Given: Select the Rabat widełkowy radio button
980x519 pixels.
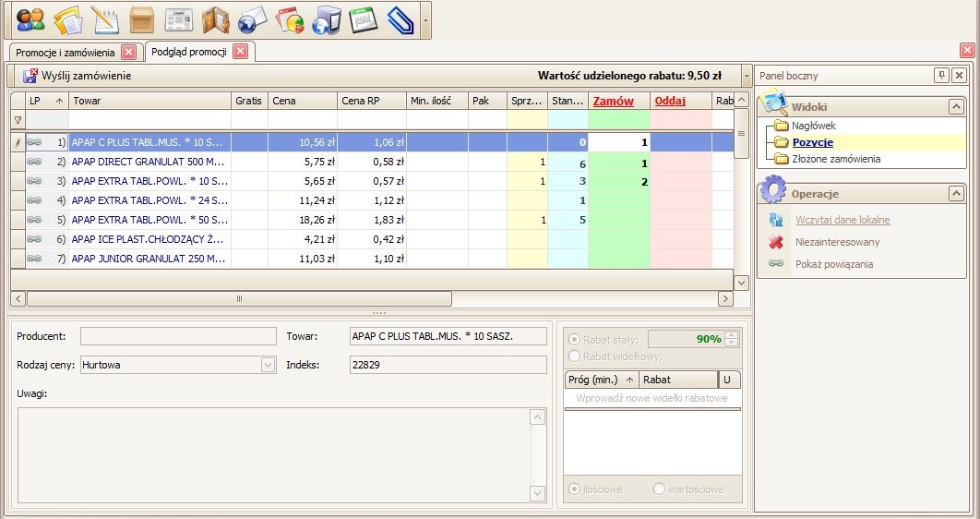Looking at the screenshot, I should click(575, 356).
